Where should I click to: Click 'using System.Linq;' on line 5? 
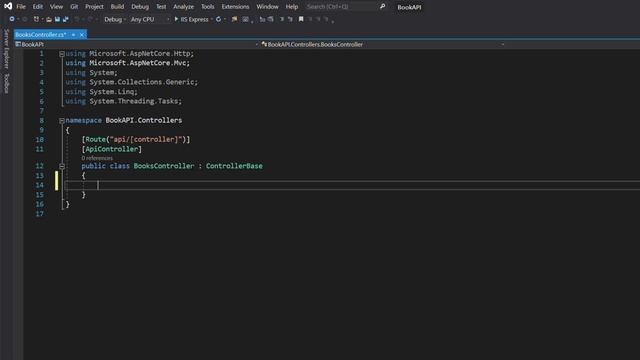coord(102,92)
